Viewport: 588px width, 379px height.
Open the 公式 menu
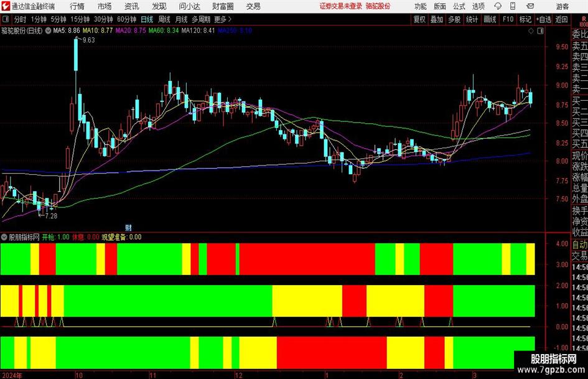tap(459, 6)
